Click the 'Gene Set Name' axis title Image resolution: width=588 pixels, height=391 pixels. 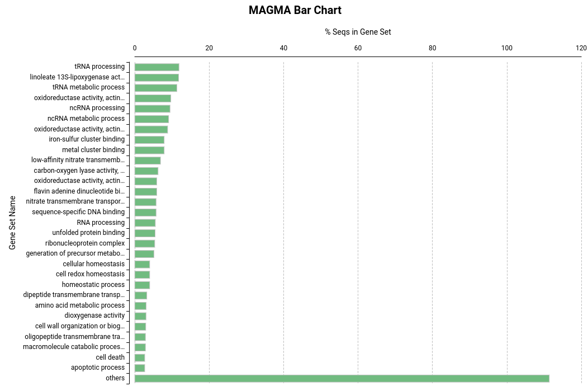pyautogui.click(x=12, y=223)
